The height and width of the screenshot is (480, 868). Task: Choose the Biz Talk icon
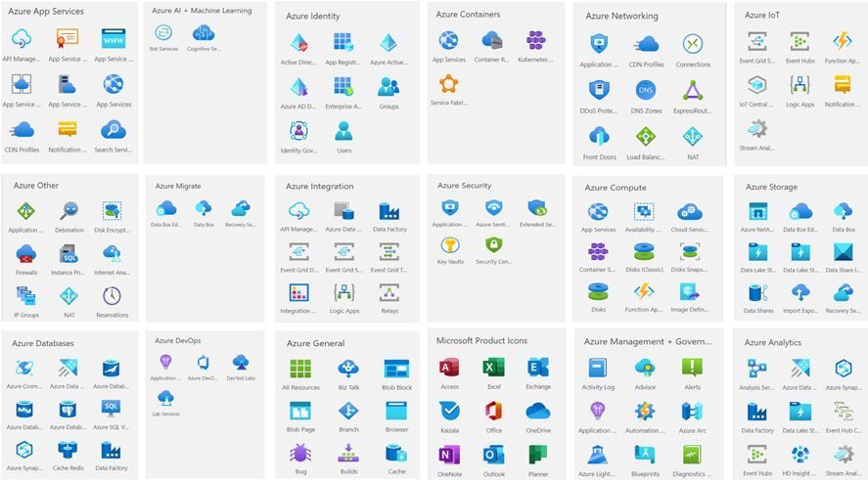(x=348, y=369)
